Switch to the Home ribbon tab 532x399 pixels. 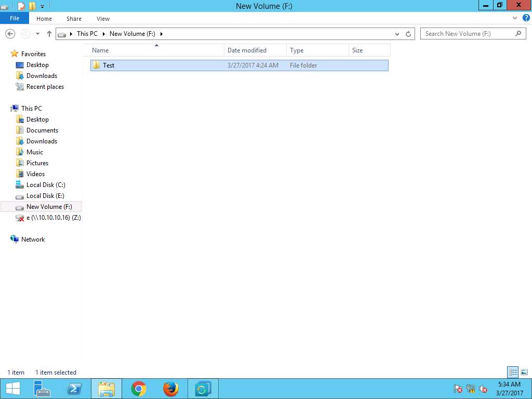pyautogui.click(x=44, y=19)
